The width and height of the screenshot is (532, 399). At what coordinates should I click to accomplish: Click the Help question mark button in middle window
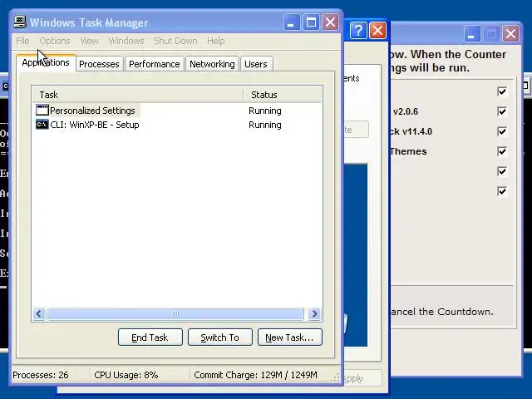pos(358,31)
